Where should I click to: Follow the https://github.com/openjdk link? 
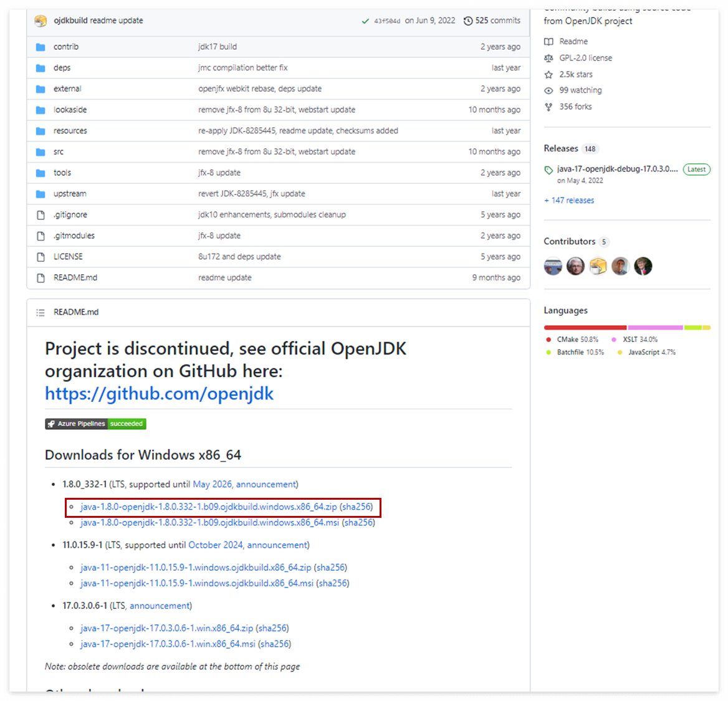point(160,394)
